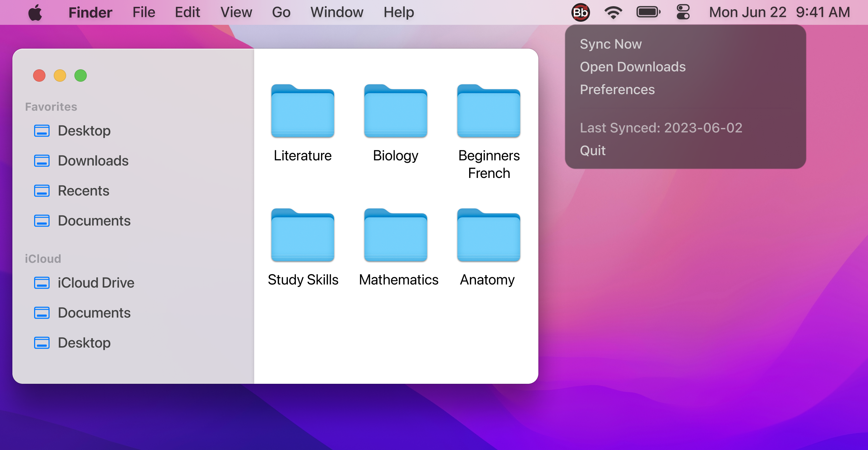Select the Beginners French folder
Image resolution: width=868 pixels, height=450 pixels.
pyautogui.click(x=488, y=111)
